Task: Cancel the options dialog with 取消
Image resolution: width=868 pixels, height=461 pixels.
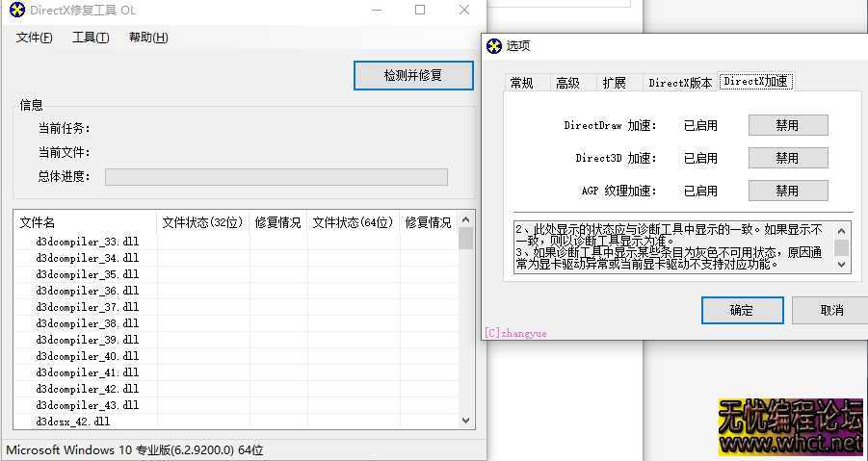Action: pos(830,310)
